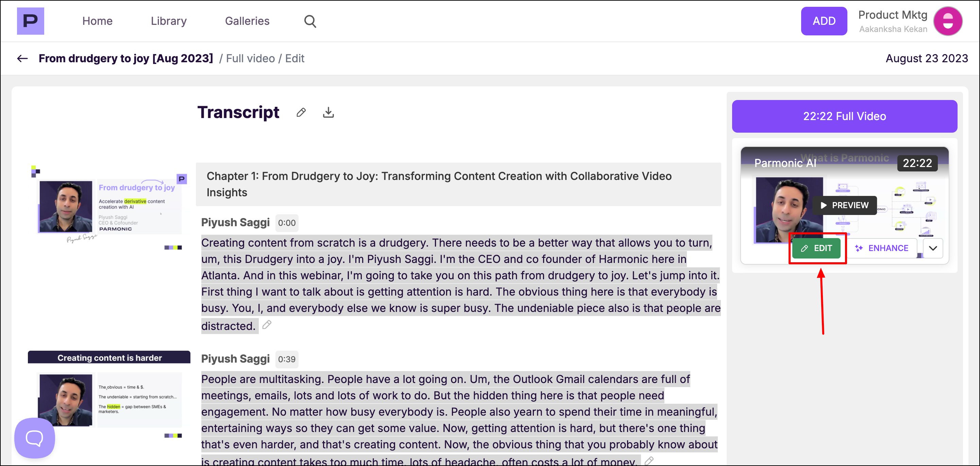Click the Parmonic P logo icon

tap(31, 21)
